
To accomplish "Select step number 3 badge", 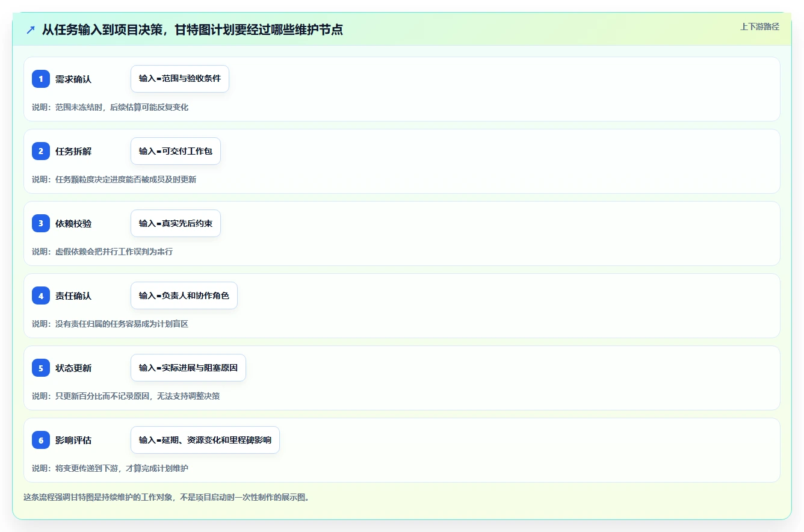I will tap(41, 223).
